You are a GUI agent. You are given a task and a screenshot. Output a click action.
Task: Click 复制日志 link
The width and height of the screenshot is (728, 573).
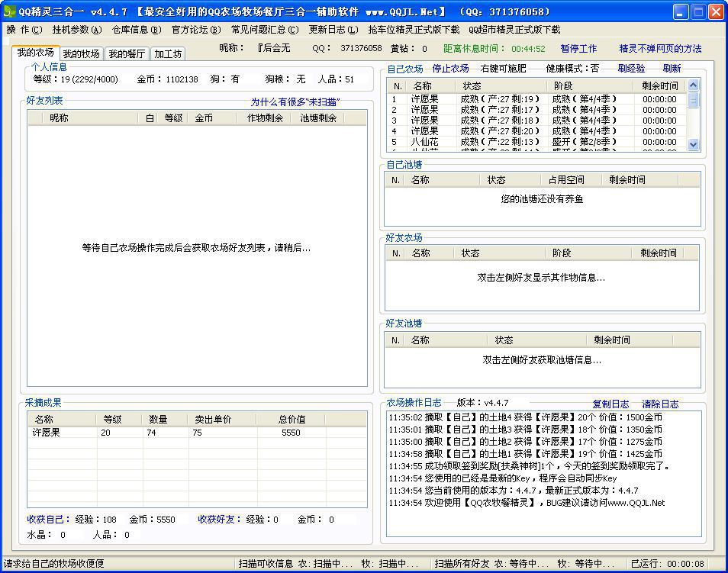pyautogui.click(x=611, y=404)
